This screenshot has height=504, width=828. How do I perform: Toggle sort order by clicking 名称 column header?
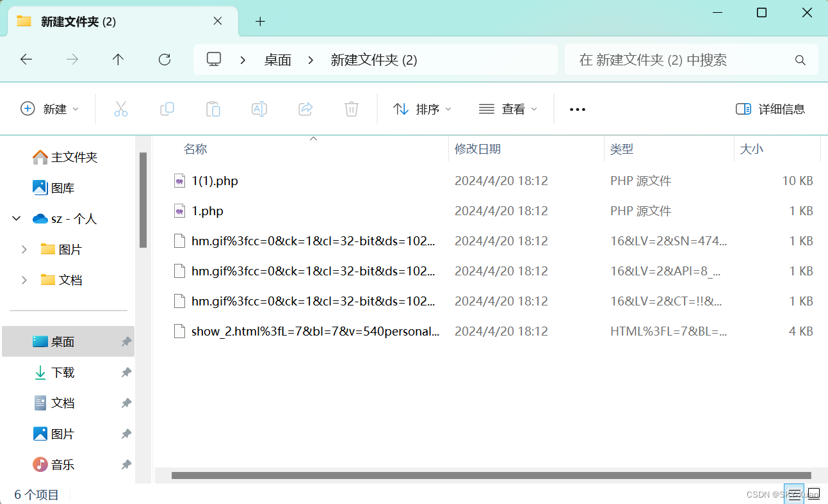(195, 149)
